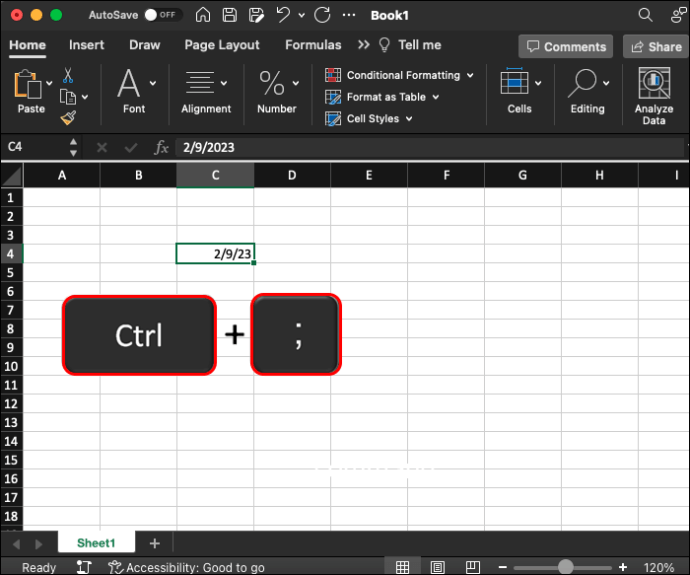This screenshot has width=690, height=575.
Task: Redo the last action
Action: (x=322, y=15)
